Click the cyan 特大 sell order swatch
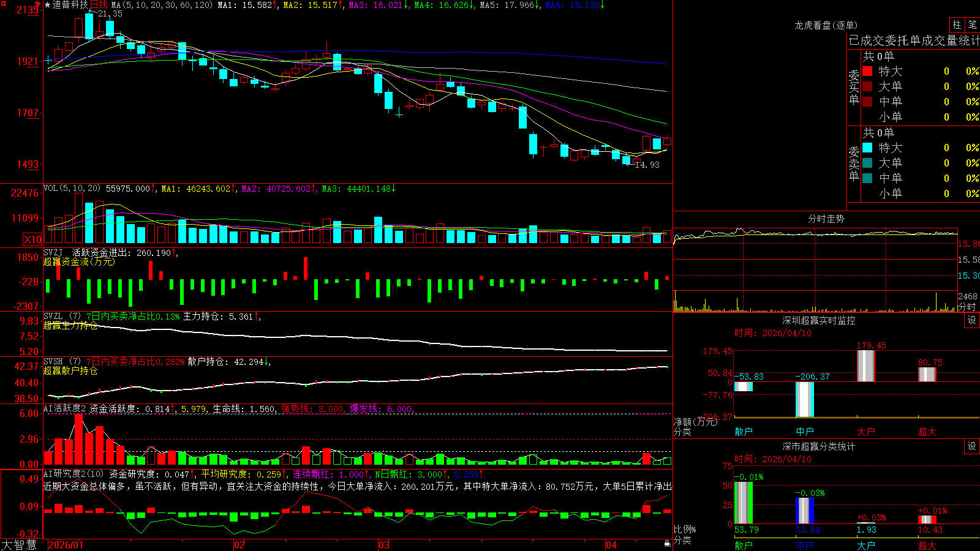Image resolution: width=980 pixels, height=551 pixels. (x=867, y=148)
